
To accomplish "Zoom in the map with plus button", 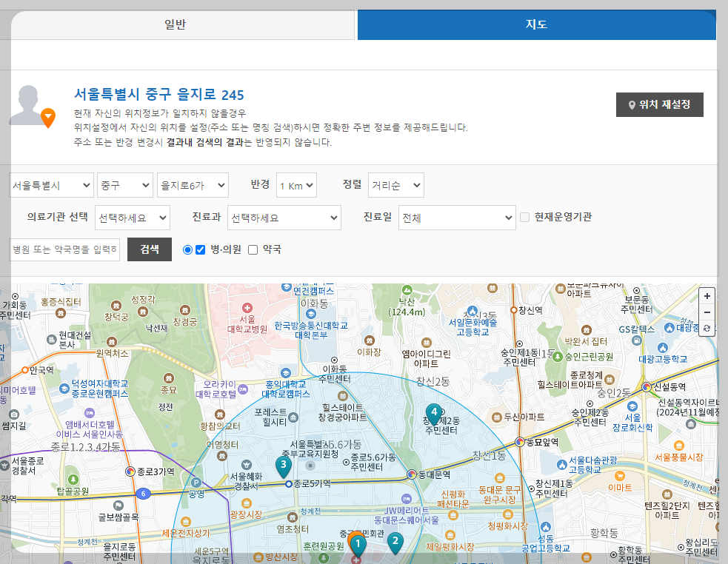I will (707, 296).
